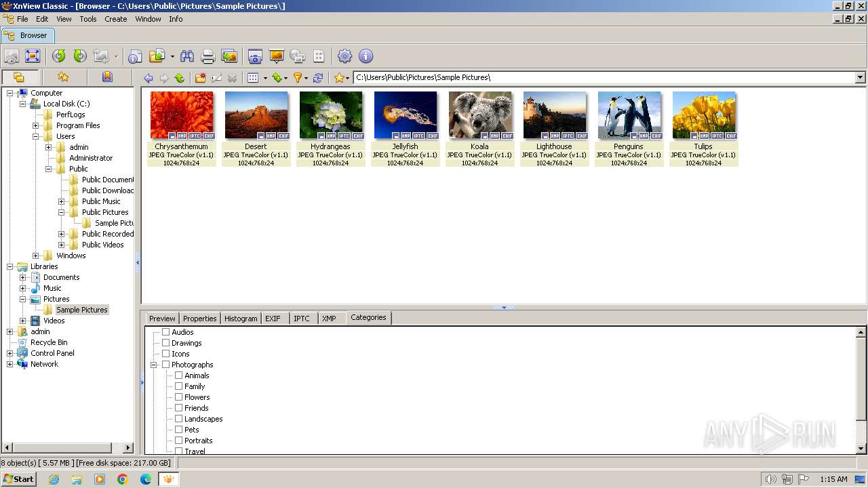868x488 pixels.
Task: Rotate left using the green counter-clockwise icon
Action: [x=59, y=56]
